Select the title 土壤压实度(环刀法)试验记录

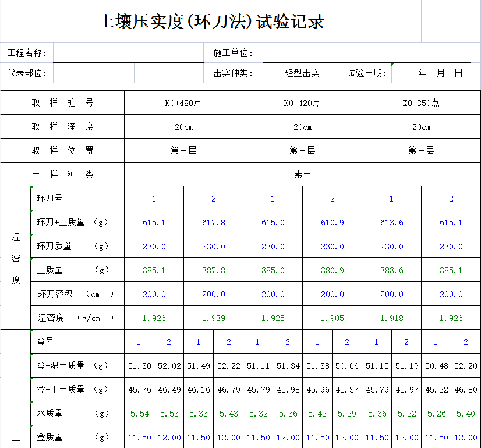(x=211, y=22)
